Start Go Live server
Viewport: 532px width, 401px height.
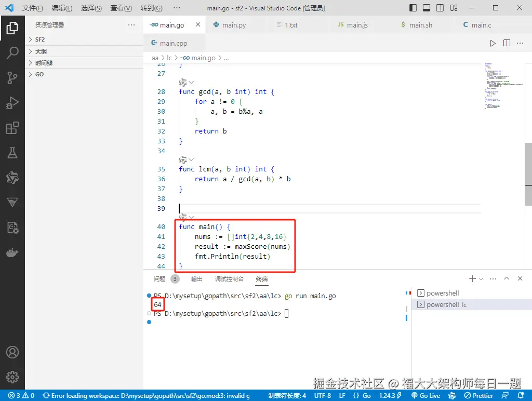pyautogui.click(x=425, y=396)
